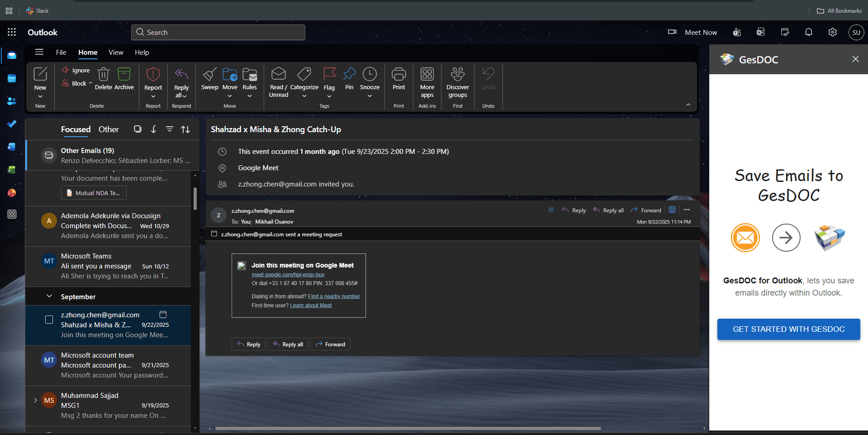Expand Report dropdown in ribbon

(x=153, y=96)
